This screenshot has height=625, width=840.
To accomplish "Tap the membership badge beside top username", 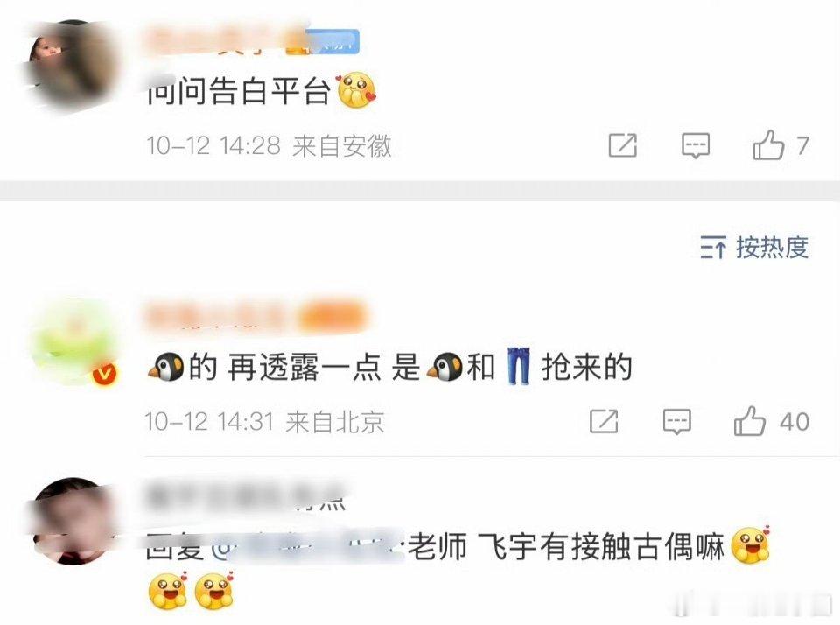I will point(322,42).
